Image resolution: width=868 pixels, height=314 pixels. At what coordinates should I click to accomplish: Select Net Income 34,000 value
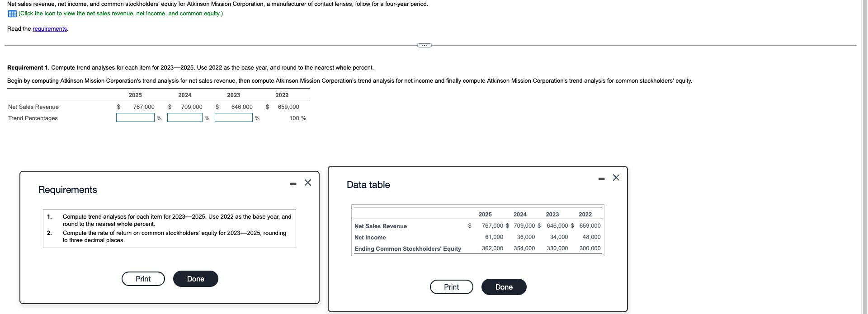point(559,237)
